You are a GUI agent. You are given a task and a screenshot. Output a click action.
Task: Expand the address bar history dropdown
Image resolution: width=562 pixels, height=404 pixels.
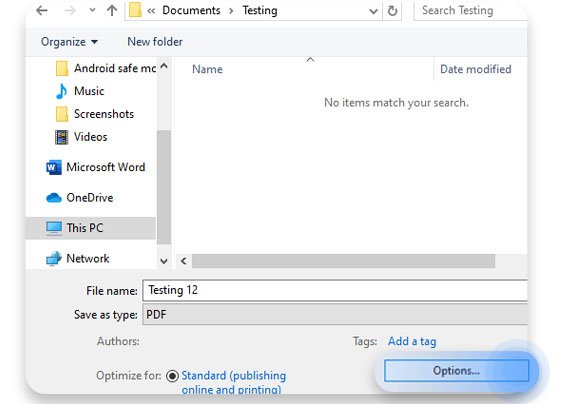pyautogui.click(x=373, y=11)
